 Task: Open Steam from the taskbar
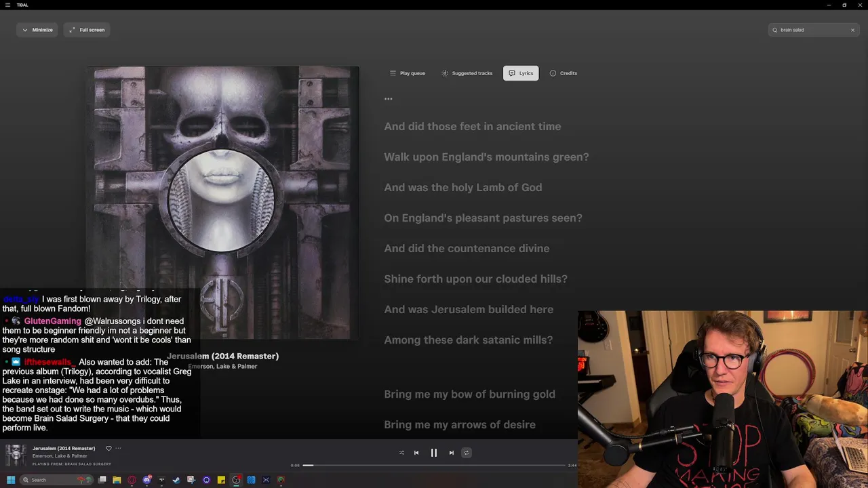pyautogui.click(x=176, y=480)
